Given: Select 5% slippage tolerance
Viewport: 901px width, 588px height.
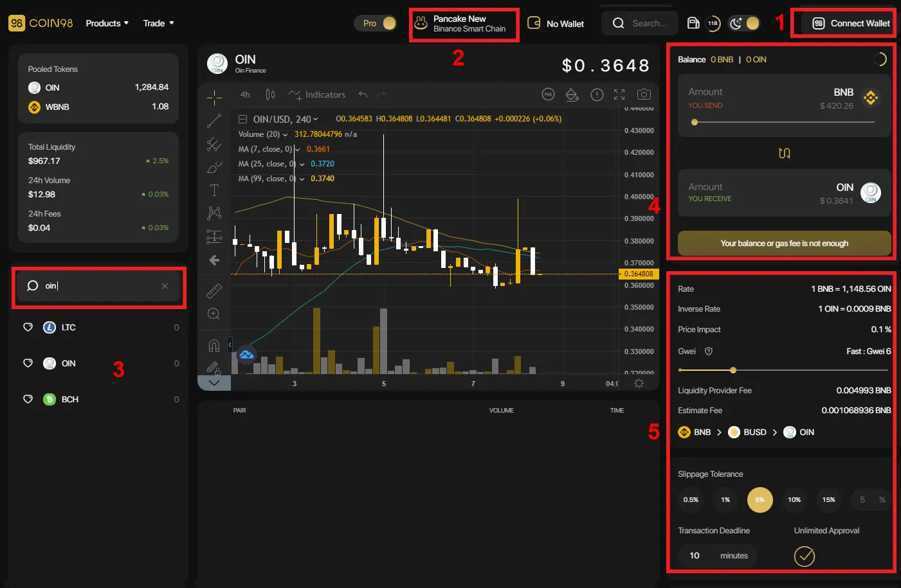Looking at the screenshot, I should (760, 500).
